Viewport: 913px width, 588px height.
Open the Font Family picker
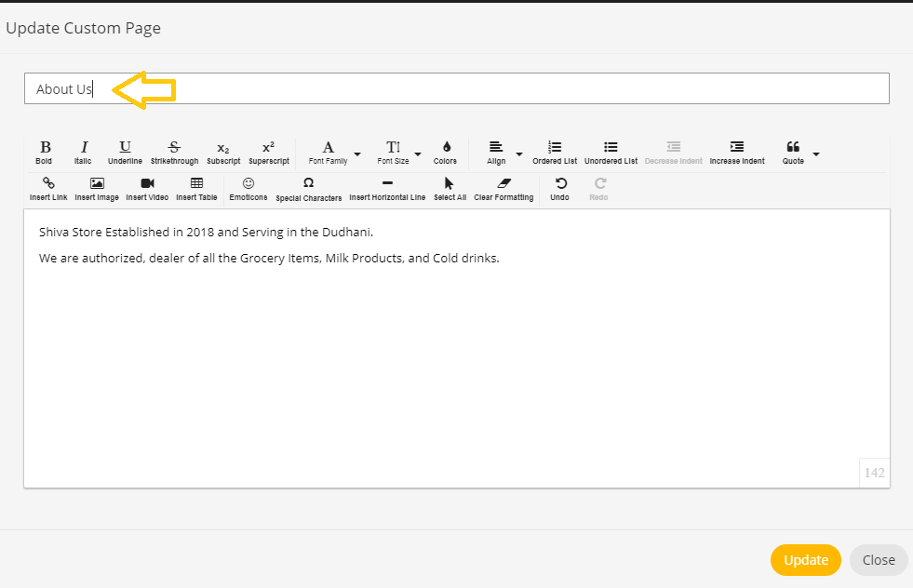tap(329, 153)
